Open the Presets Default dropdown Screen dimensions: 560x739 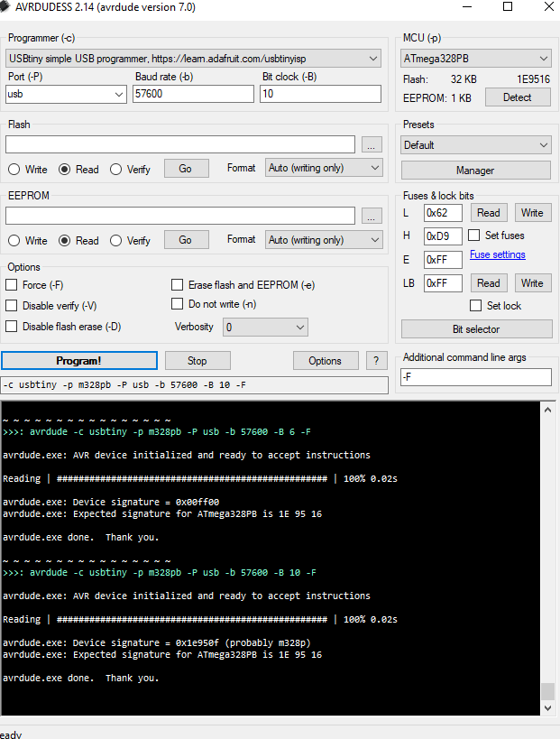(x=476, y=145)
